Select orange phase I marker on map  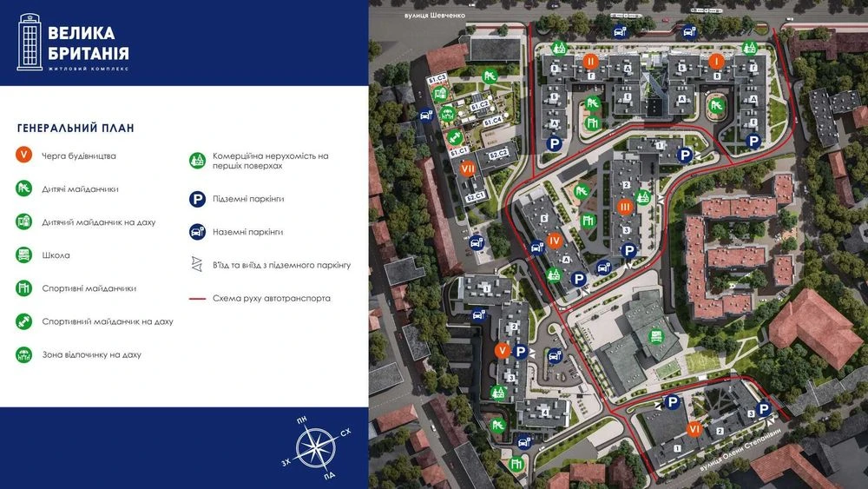click(717, 62)
